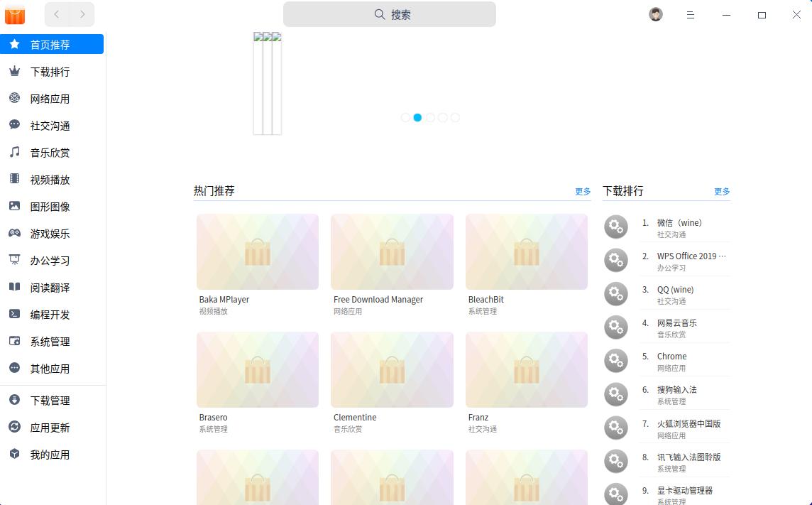Viewport: 812px width, 505px height.
Task: Select the 首页推荐 sidebar item
Action: point(52,45)
